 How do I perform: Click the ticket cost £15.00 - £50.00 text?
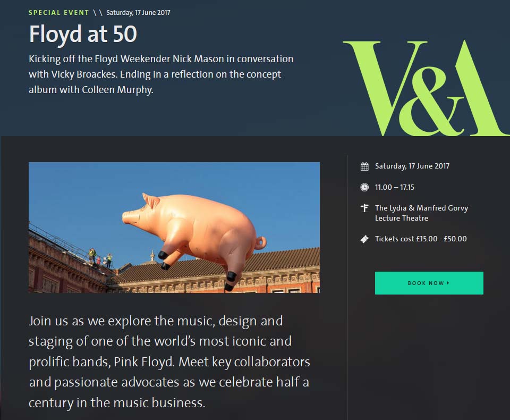coord(421,239)
